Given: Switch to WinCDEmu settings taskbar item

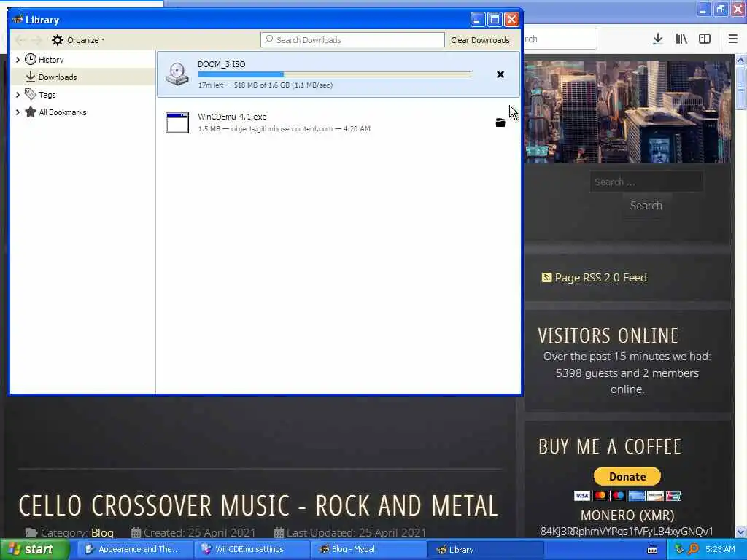Looking at the screenshot, I should (x=252, y=550).
